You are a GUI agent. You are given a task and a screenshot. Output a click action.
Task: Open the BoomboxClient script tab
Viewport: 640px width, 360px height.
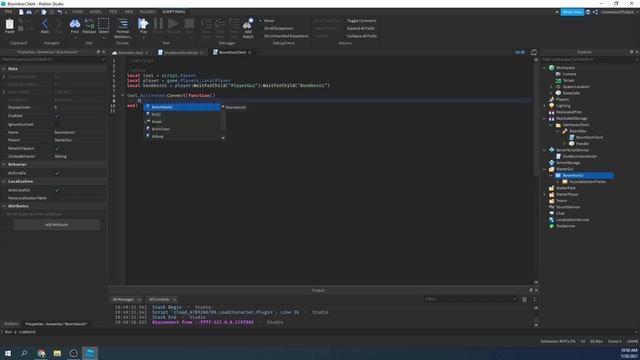[232, 52]
